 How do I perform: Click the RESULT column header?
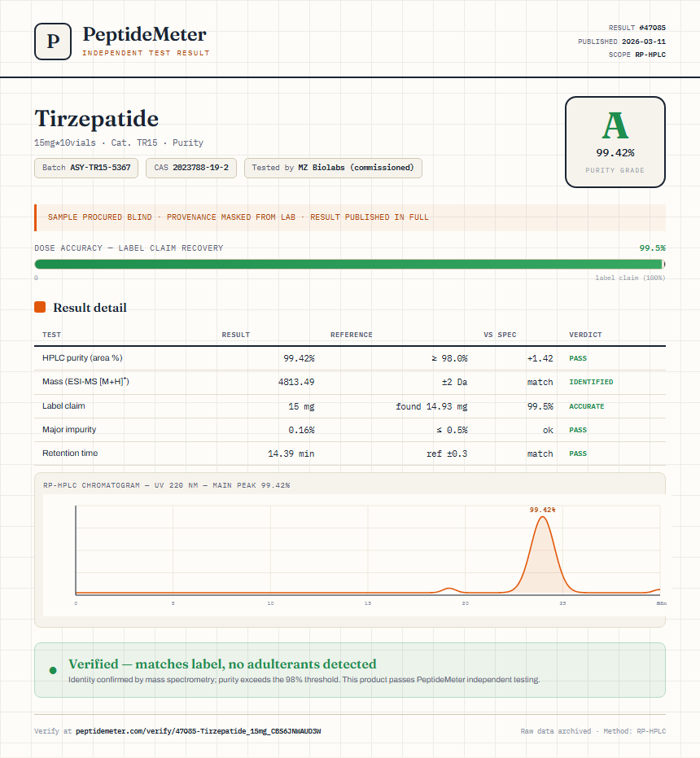point(236,335)
